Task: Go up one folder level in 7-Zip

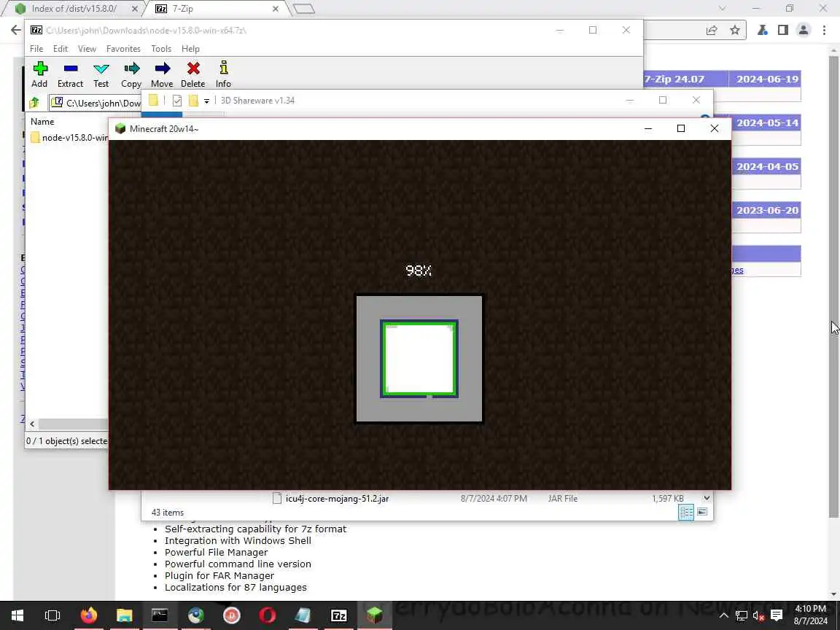Action: pyautogui.click(x=35, y=102)
